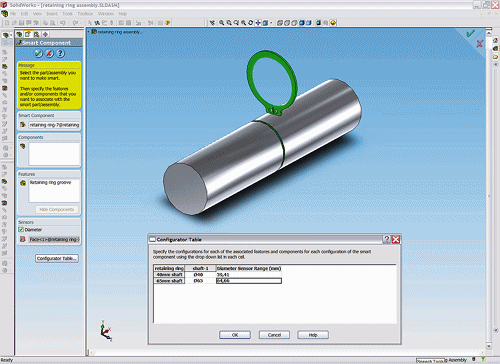
Task: Select the Rotate View tool
Action: pos(251,23)
